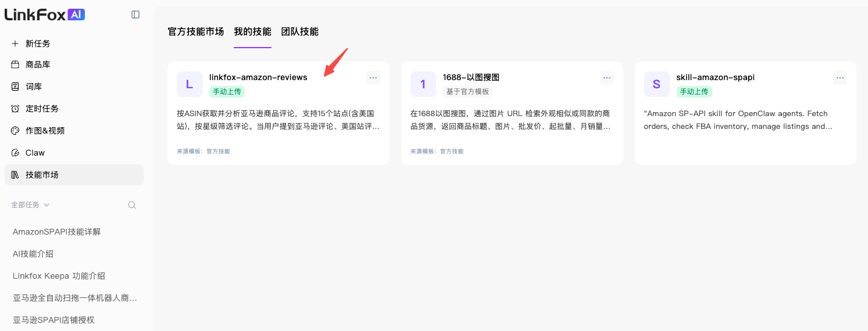868x331 pixels.
Task: Click the LinkFox AI logo
Action: point(45,15)
